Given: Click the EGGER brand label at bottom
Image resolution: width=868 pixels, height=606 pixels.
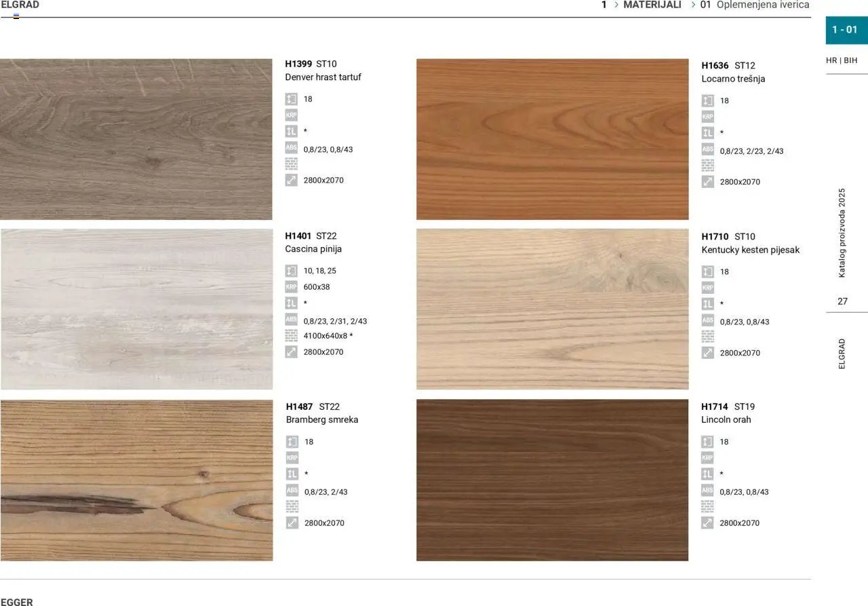Looking at the screenshot, I should [x=17, y=601].
